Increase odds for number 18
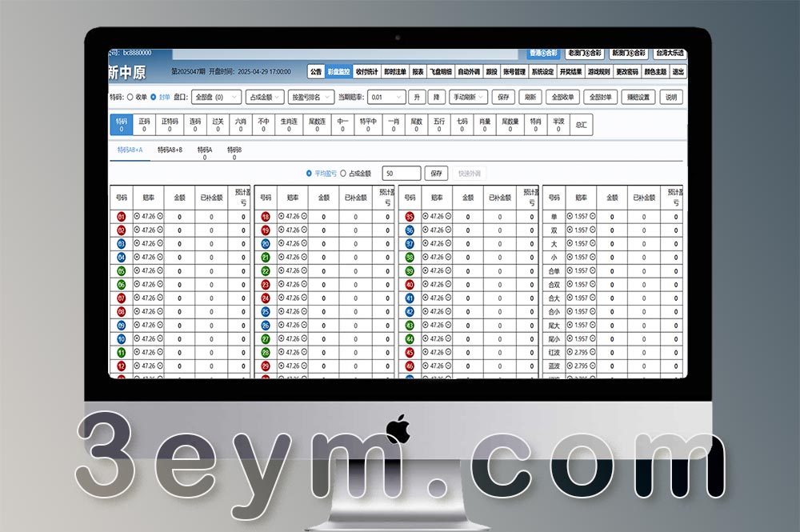The width and height of the screenshot is (800, 532). pos(282,217)
